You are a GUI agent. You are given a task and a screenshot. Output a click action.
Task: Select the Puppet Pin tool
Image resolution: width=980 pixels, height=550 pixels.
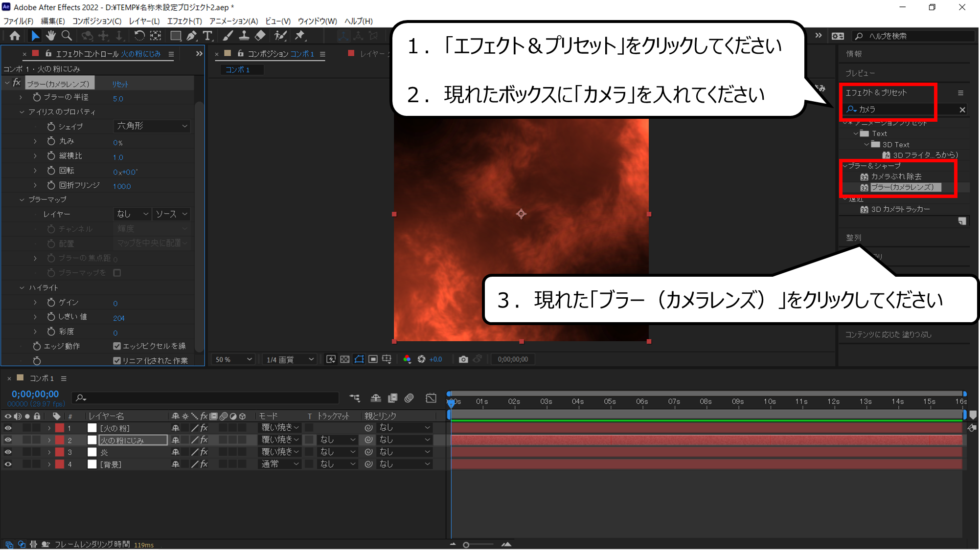click(x=300, y=36)
